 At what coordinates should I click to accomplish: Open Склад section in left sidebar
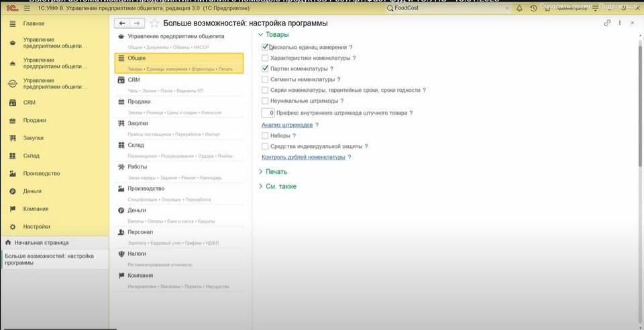(x=55, y=156)
